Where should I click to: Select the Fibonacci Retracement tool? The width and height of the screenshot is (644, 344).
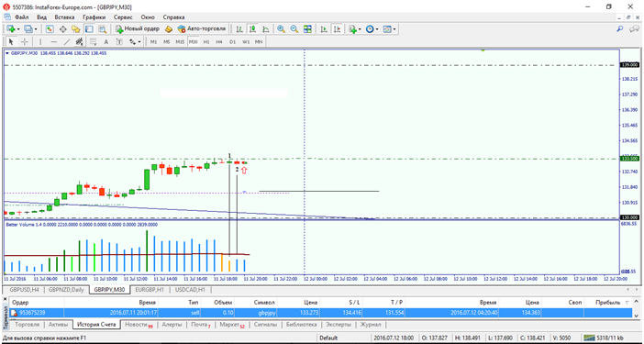click(93, 41)
